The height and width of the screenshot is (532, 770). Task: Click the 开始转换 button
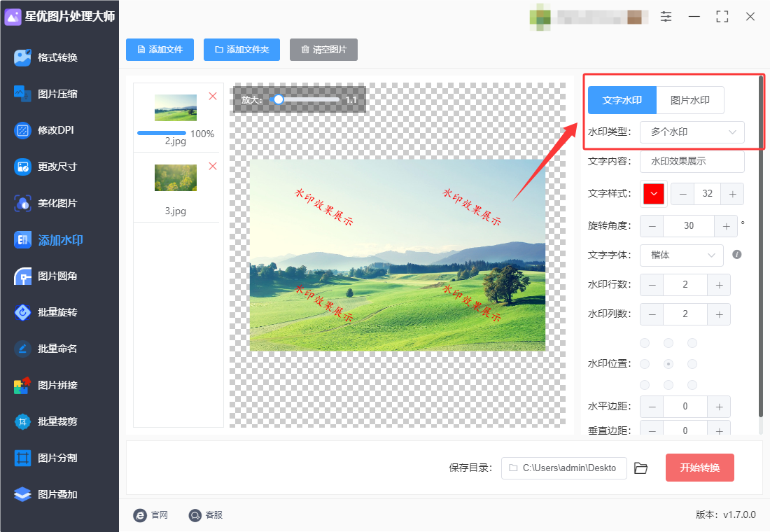click(700, 468)
